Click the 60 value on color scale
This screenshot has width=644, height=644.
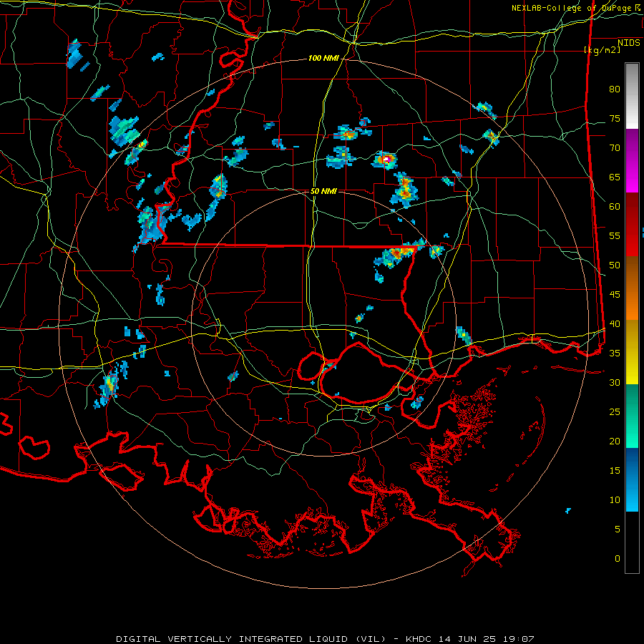(615, 207)
